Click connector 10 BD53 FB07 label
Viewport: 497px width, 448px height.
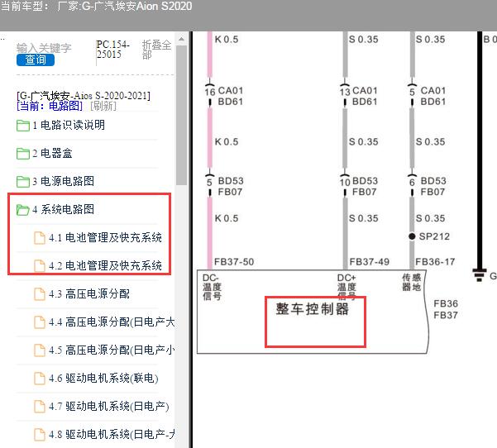coord(359,186)
